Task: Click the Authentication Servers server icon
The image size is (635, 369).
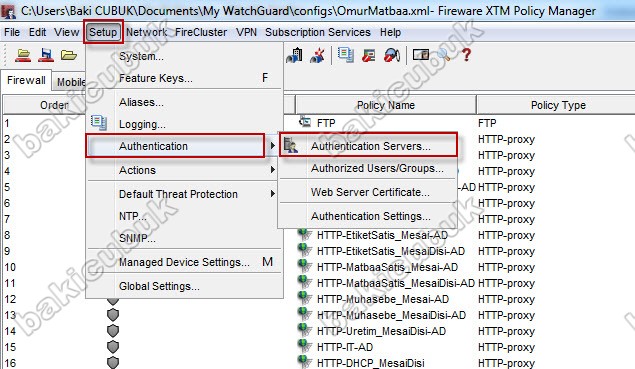Action: click(290, 145)
